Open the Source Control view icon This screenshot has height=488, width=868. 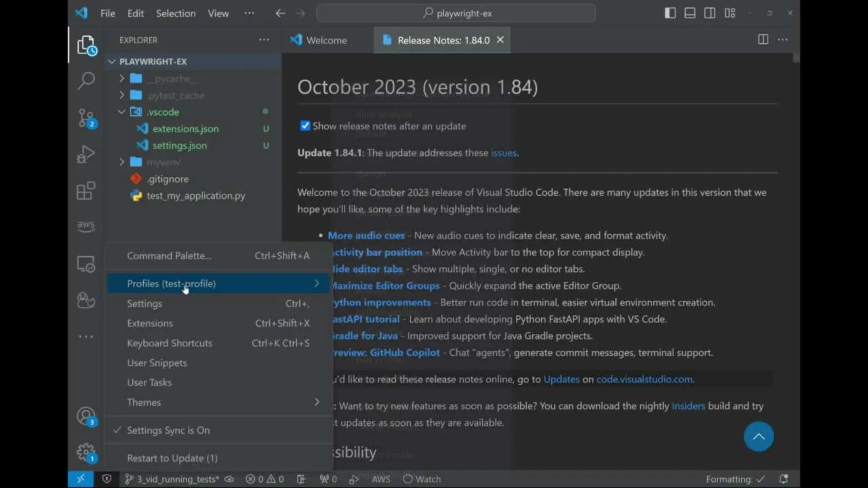pos(86,118)
